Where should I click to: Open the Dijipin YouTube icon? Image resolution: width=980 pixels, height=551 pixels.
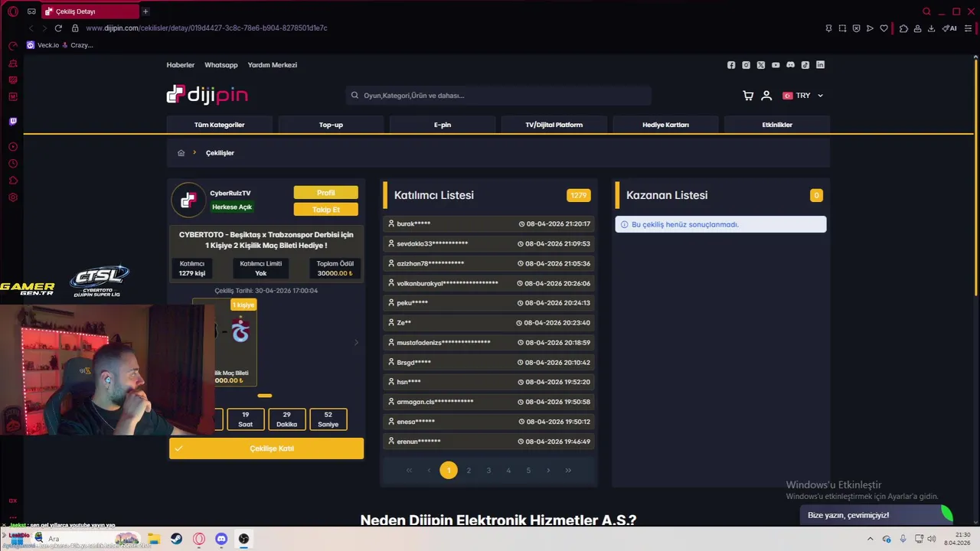click(776, 65)
